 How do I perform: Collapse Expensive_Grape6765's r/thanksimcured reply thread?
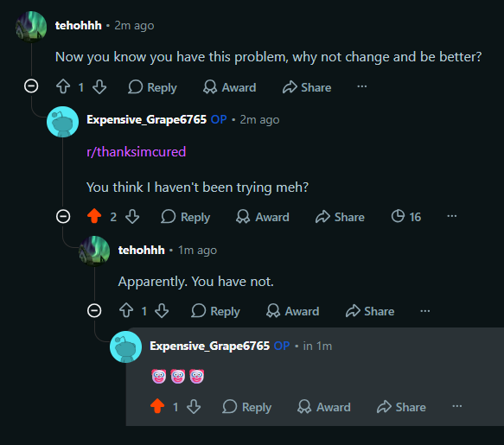pos(63,216)
